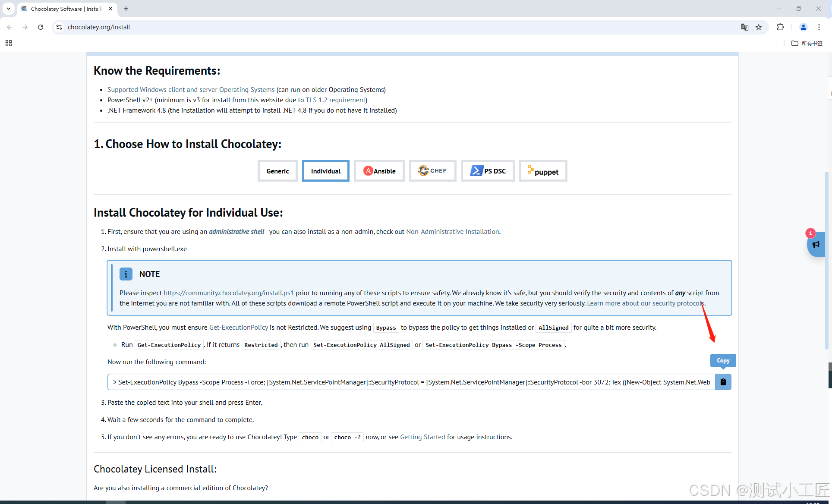Image resolution: width=832 pixels, height=504 pixels.
Task: Reload the Chocolatey install page
Action: tap(41, 27)
